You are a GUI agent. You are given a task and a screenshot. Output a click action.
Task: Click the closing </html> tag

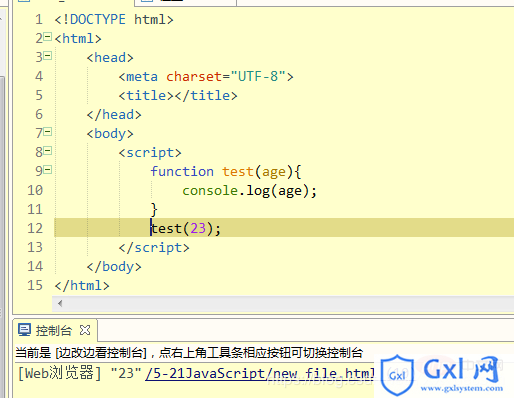click(82, 286)
